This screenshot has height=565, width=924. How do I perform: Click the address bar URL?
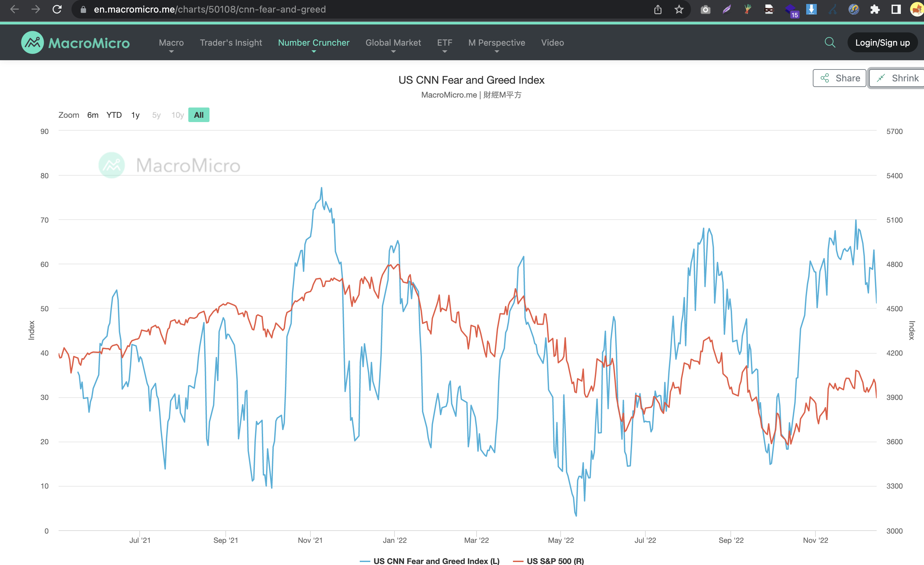coord(209,9)
